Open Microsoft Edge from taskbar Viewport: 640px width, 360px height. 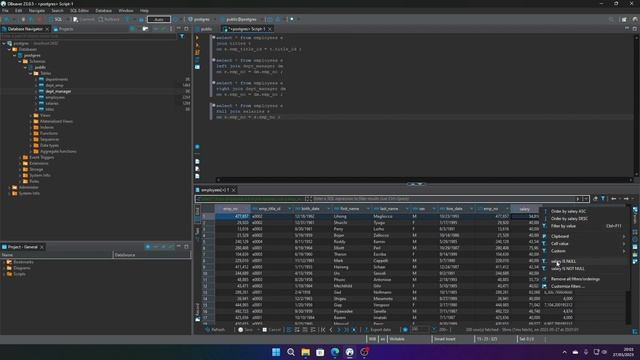(335, 352)
